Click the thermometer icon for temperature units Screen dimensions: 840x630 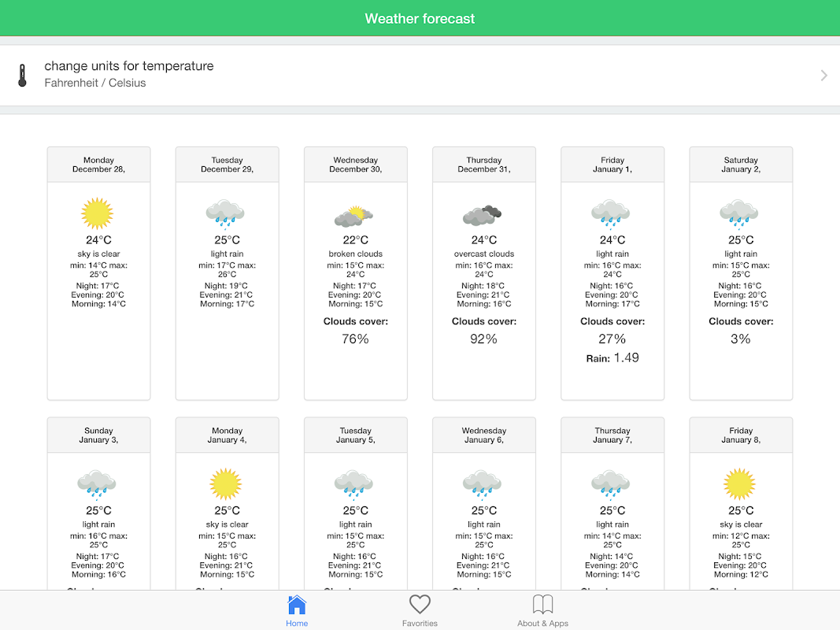(22, 76)
